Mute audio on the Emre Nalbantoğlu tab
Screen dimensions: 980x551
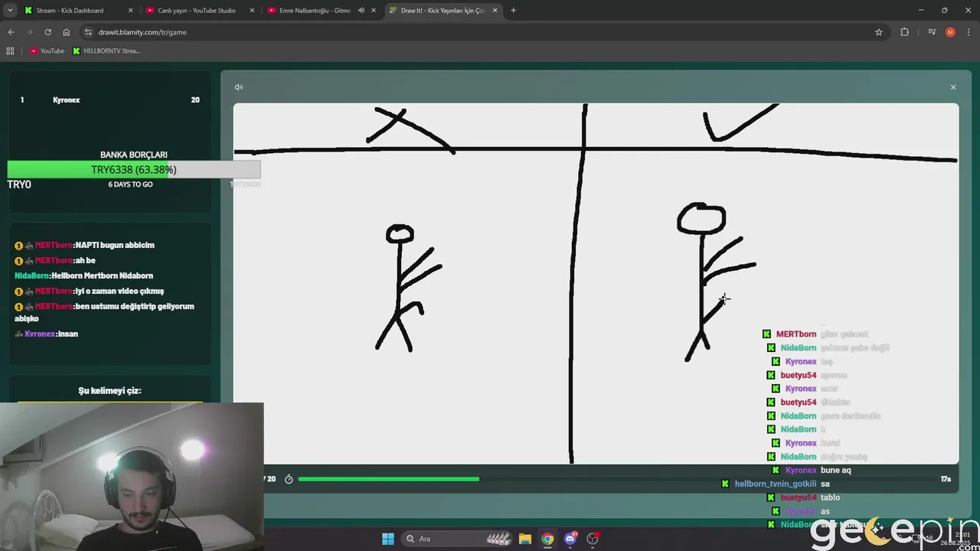click(361, 11)
